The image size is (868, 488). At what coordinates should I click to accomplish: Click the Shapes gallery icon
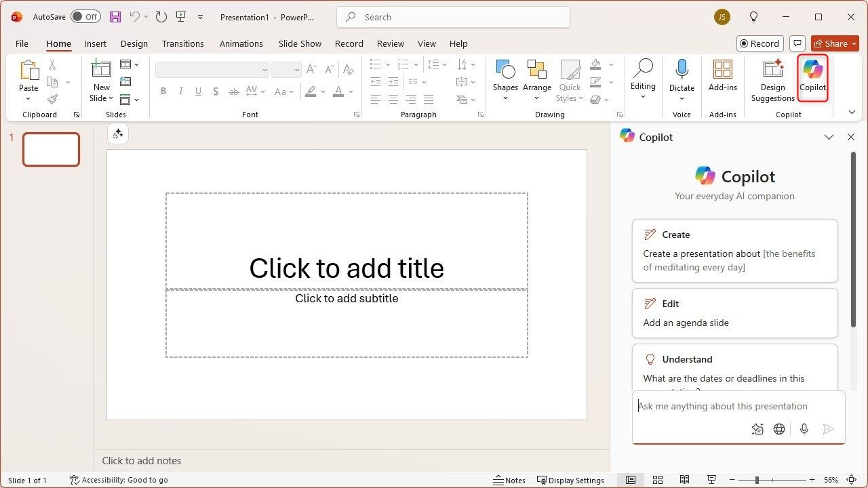click(x=505, y=70)
